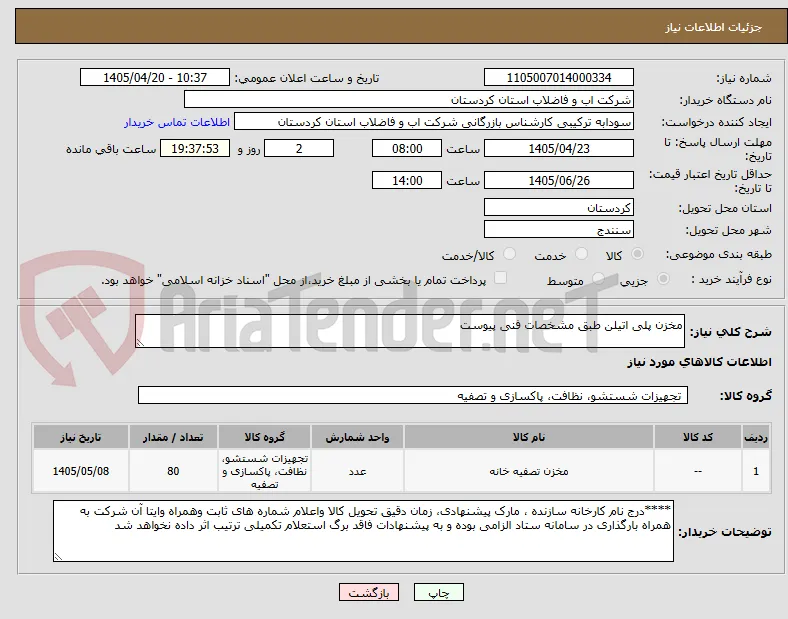Click the unit cell عدد
The height and width of the screenshot is (619, 788).
[357, 471]
